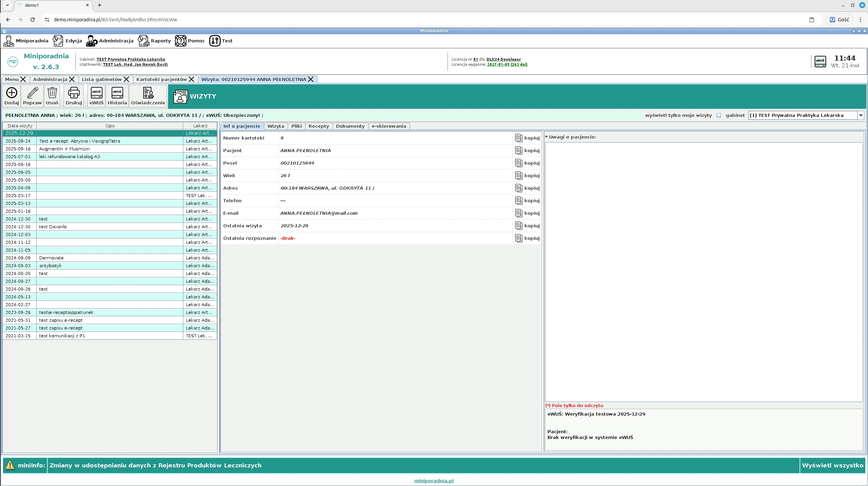The image size is (868, 486).
Task: Select the test komunikacji z P1 row
Action: point(110,336)
